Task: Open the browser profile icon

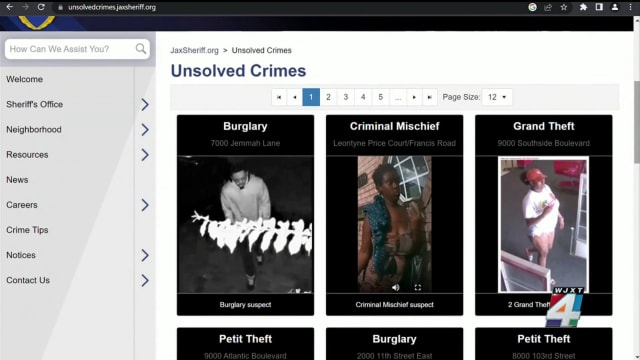Action: tap(615, 7)
